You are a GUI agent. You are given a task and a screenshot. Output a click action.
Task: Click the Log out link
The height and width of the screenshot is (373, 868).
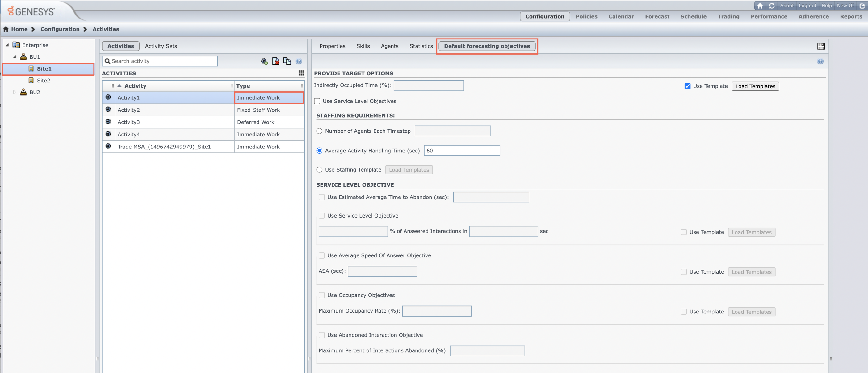coord(807,6)
